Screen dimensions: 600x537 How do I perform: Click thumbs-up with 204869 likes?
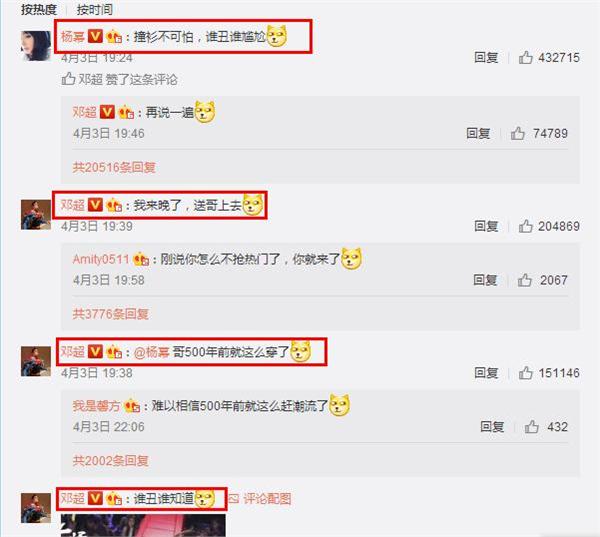pos(525,226)
